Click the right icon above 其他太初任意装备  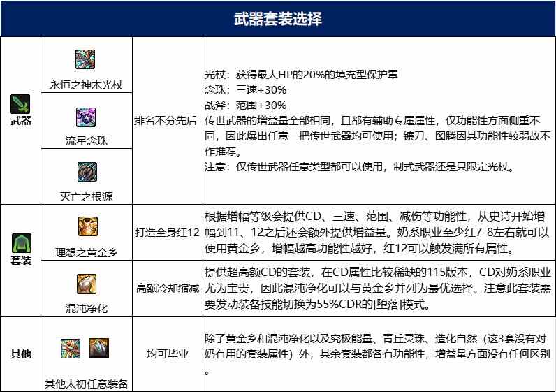click(x=98, y=348)
